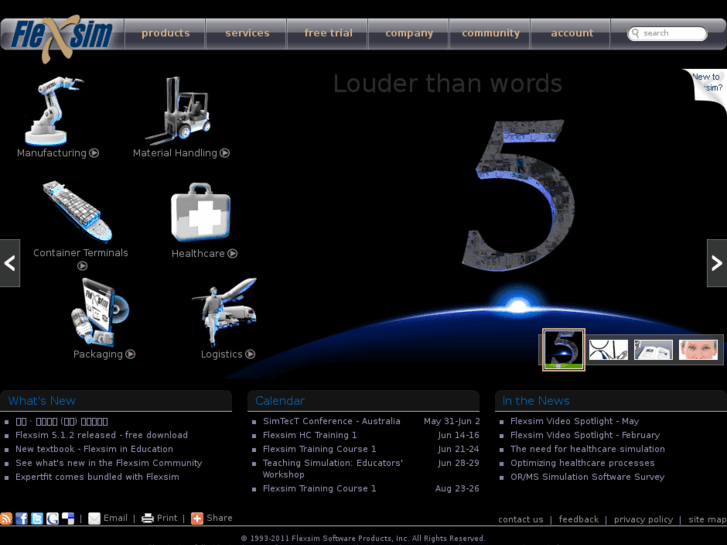Screen dimensions: 727x545
Task: Open Flexsim Training Course 1 on Jun 21-24
Action: tap(319, 449)
